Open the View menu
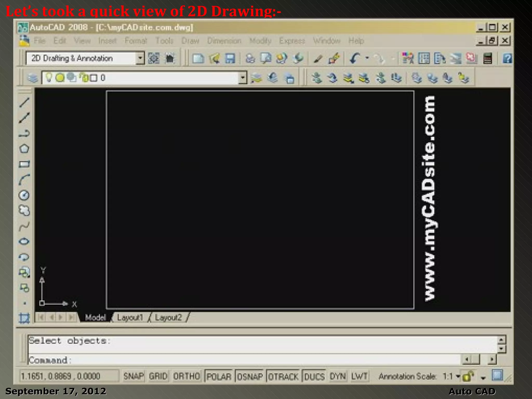The height and width of the screenshot is (399, 532). (x=82, y=41)
